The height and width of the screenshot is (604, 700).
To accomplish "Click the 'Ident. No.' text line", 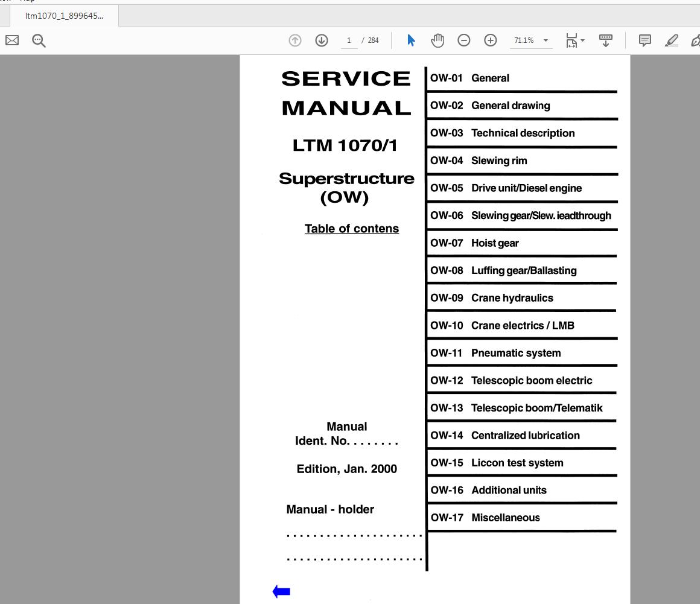I will pos(346,441).
